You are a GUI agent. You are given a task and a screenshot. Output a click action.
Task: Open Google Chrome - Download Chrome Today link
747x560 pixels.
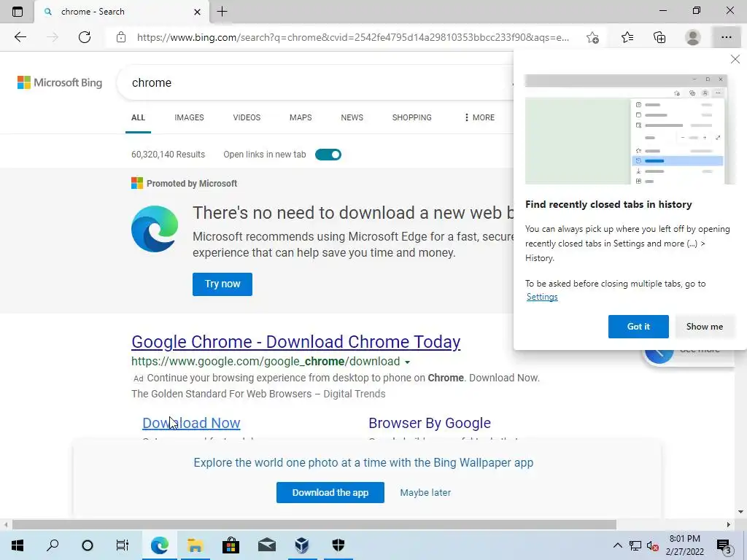[x=296, y=342]
